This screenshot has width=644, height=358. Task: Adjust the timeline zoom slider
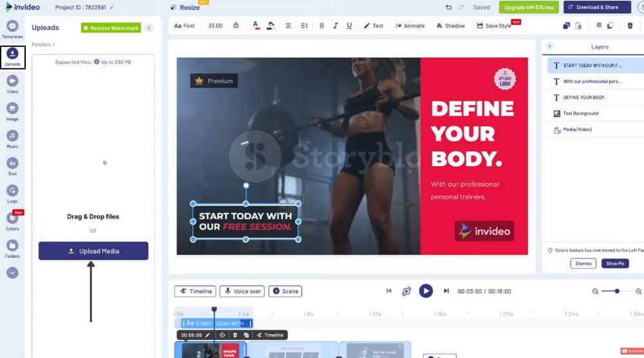point(616,291)
